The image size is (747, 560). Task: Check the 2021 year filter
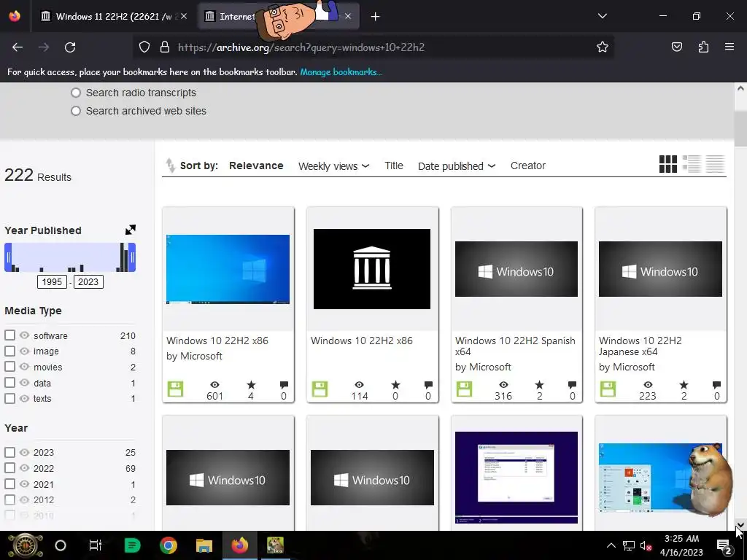(9, 484)
